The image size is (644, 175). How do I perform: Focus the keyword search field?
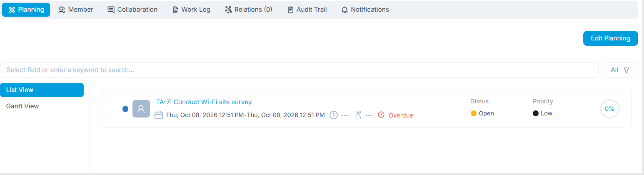[x=299, y=70]
